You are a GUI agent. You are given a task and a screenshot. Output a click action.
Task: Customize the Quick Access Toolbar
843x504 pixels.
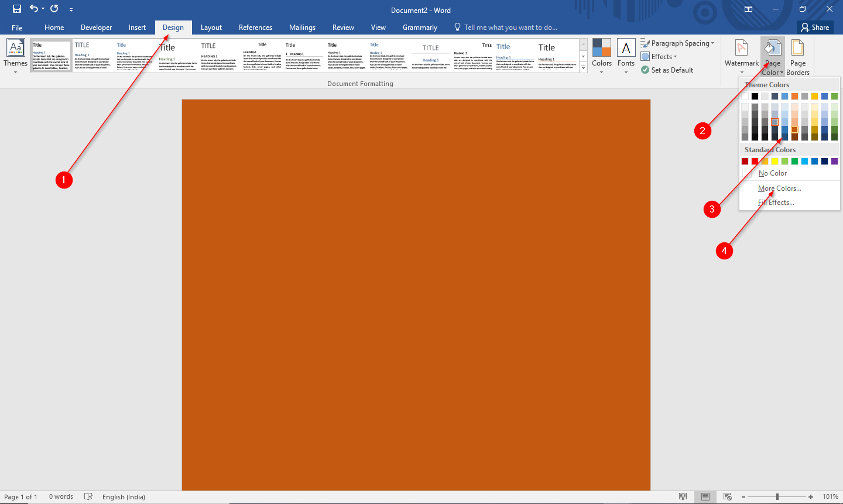pyautogui.click(x=71, y=9)
